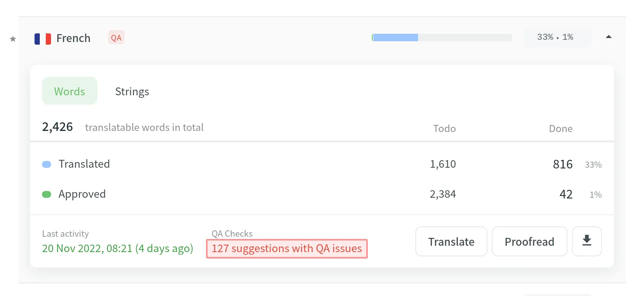Click the Proofread button
Screen dimensions: 644x296
click(529, 241)
